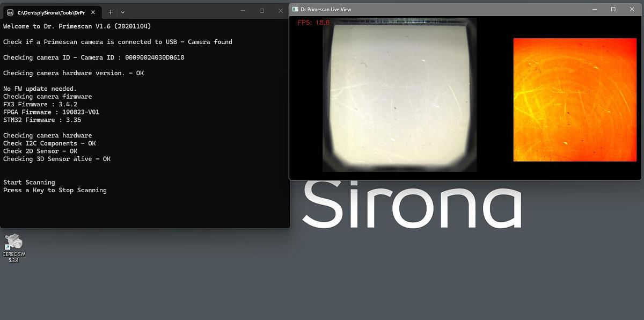Expand the terminal new-tab profile dropdown
644x320 pixels.
pos(123,12)
